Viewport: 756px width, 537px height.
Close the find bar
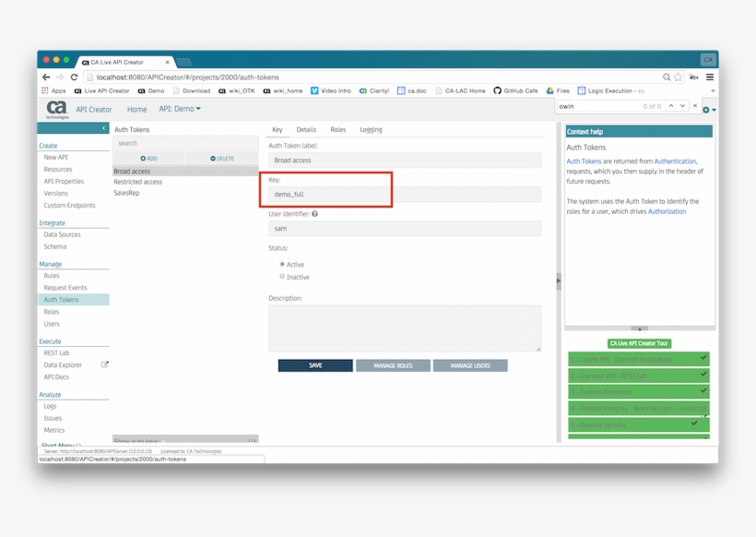[x=695, y=106]
